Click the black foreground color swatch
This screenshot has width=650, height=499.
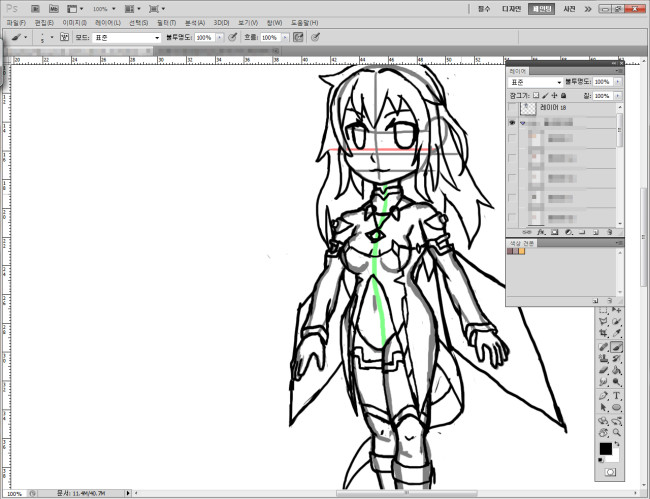[606, 449]
